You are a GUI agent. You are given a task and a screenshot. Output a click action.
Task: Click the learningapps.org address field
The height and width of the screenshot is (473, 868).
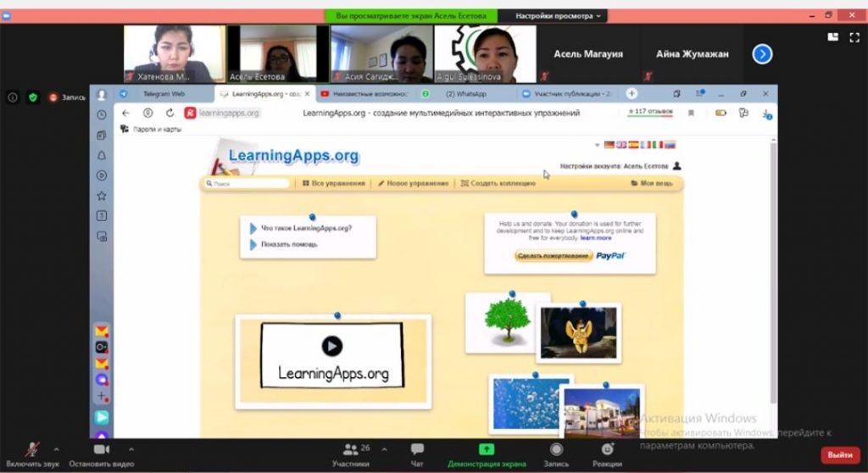tap(229, 113)
